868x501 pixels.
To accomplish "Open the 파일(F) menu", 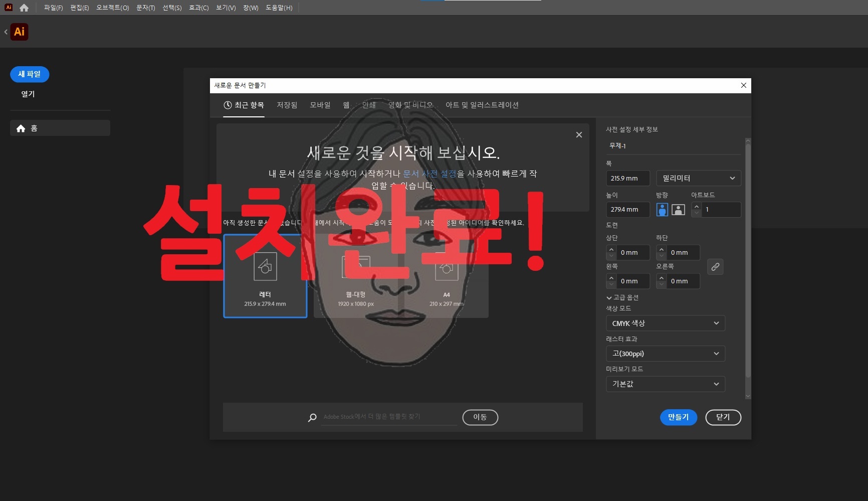I will [x=53, y=8].
